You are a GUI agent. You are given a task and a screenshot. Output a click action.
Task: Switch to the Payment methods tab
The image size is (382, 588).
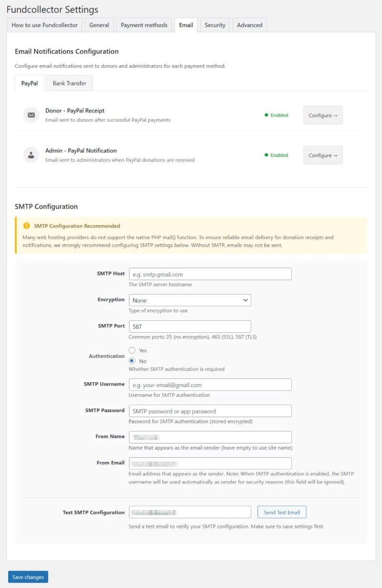tap(144, 25)
